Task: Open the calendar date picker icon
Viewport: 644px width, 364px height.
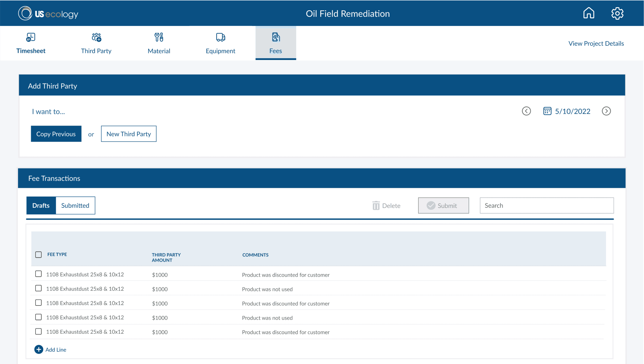Action: point(547,111)
